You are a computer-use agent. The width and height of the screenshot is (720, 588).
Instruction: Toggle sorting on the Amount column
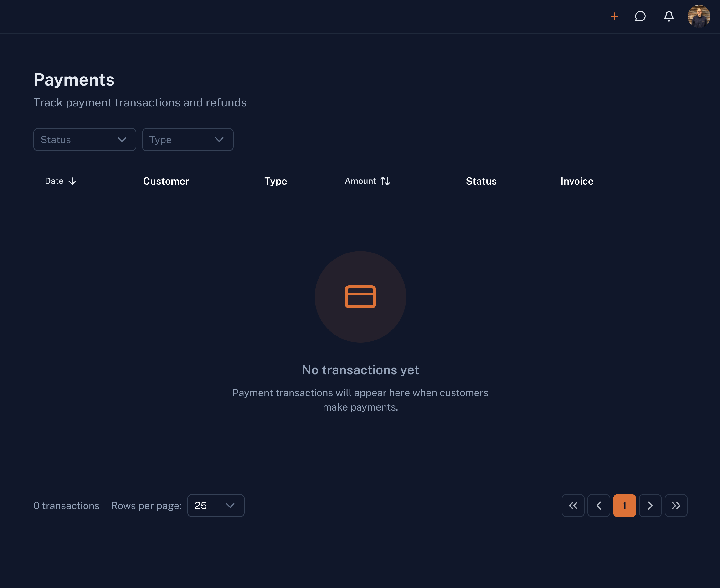tap(367, 181)
